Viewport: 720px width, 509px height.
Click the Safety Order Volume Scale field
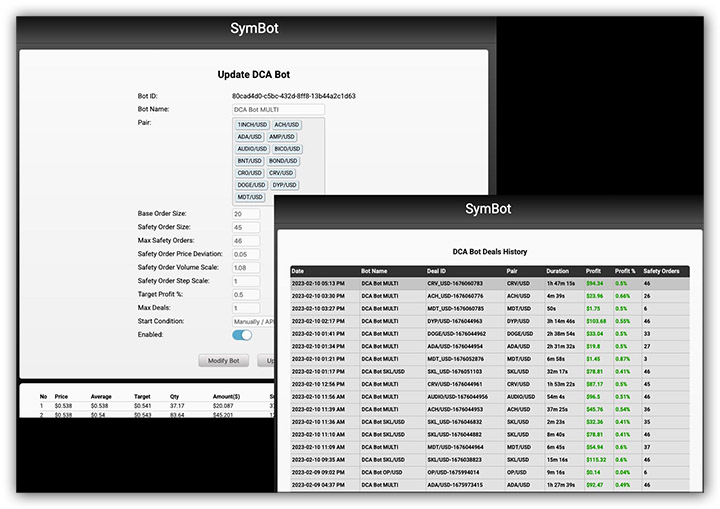[x=246, y=267]
